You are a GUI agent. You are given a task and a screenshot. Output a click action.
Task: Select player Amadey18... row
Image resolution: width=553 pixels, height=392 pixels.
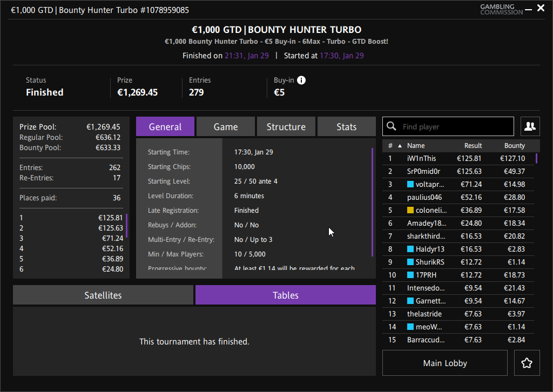coord(458,223)
